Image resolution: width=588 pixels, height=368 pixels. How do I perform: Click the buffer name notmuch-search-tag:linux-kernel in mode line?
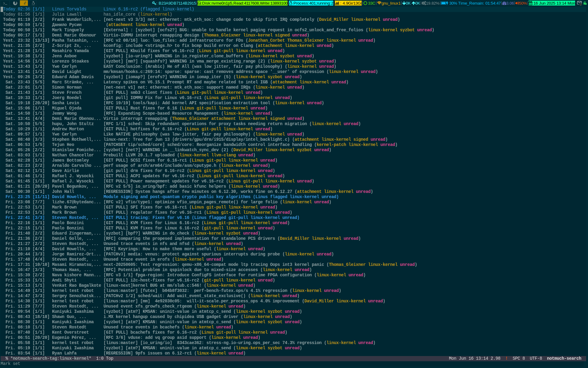pyautogui.click(x=51, y=358)
